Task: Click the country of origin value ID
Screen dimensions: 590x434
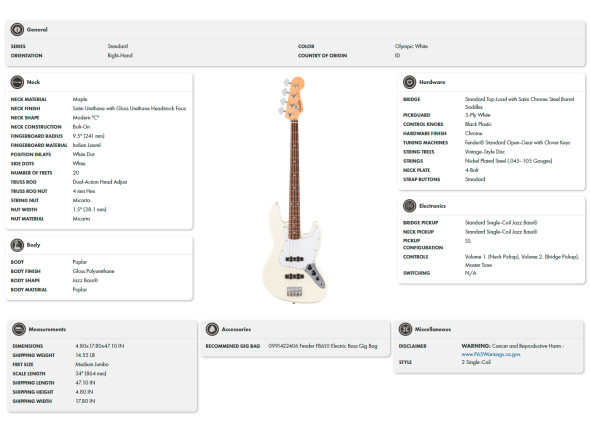Action: tap(397, 55)
